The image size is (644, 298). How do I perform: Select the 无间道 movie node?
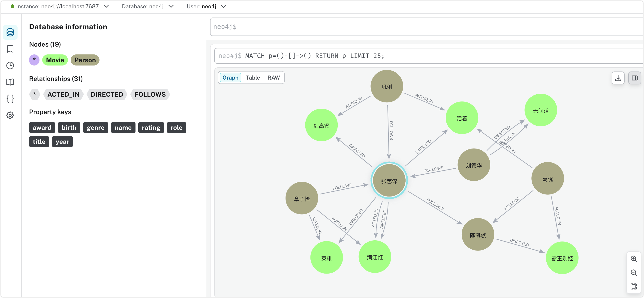[541, 110]
